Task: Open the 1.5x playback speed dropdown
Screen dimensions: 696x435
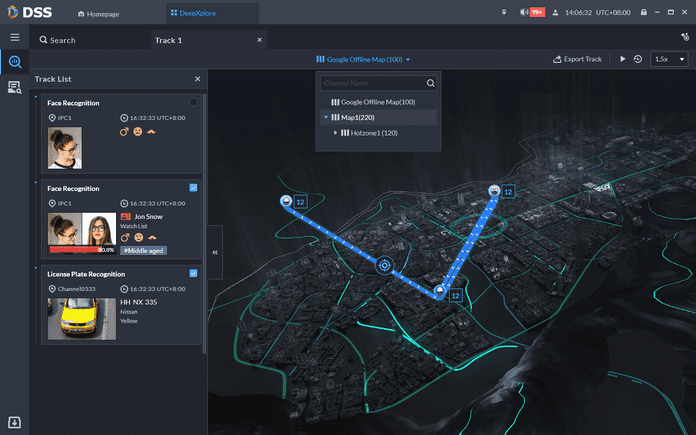Action: (669, 59)
